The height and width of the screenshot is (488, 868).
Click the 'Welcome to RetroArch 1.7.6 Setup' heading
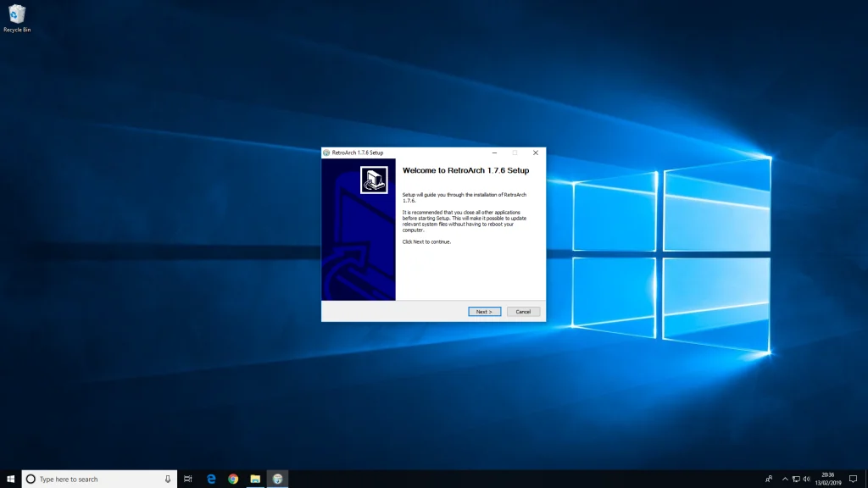[x=465, y=170]
